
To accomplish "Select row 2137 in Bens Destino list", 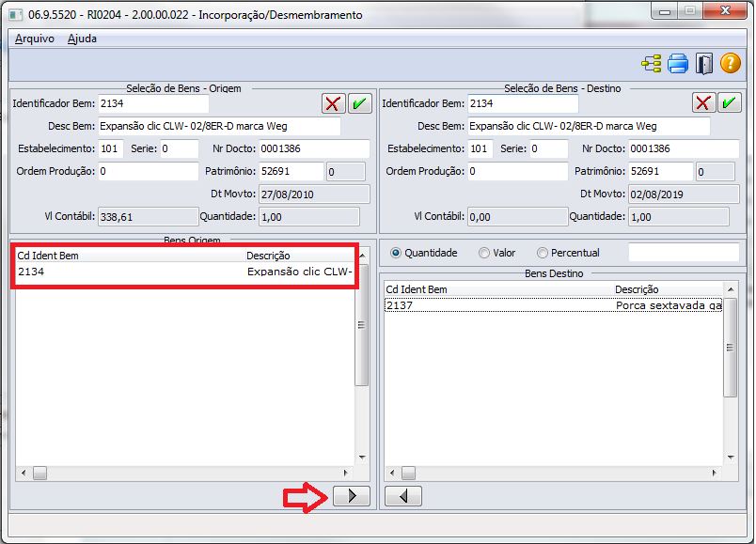I will pos(554,305).
